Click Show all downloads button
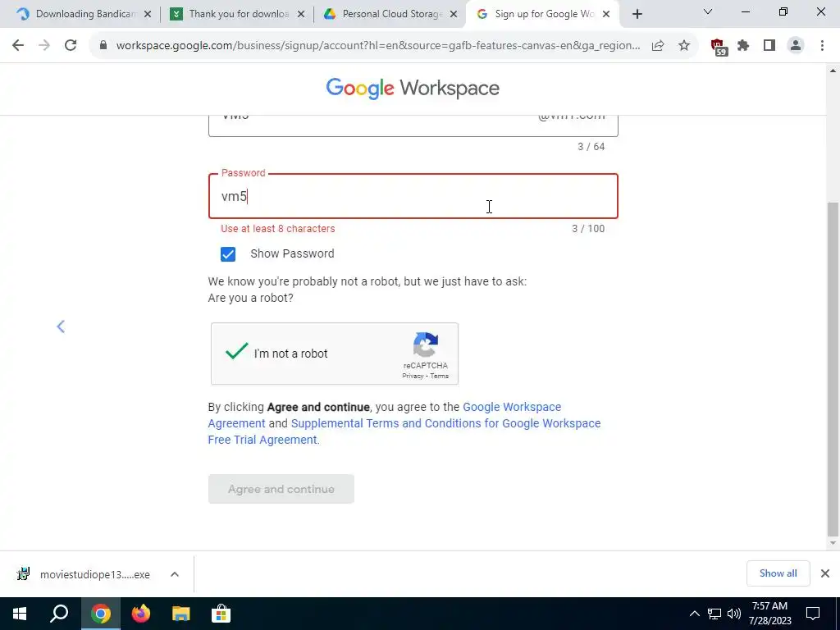Screen dimensions: 840x630 coord(778,573)
